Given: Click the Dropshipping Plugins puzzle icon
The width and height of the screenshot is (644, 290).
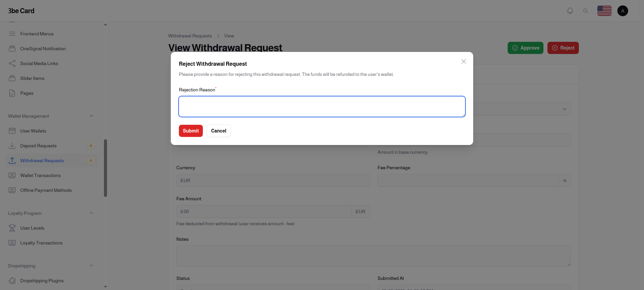Looking at the screenshot, I should 12,281.
